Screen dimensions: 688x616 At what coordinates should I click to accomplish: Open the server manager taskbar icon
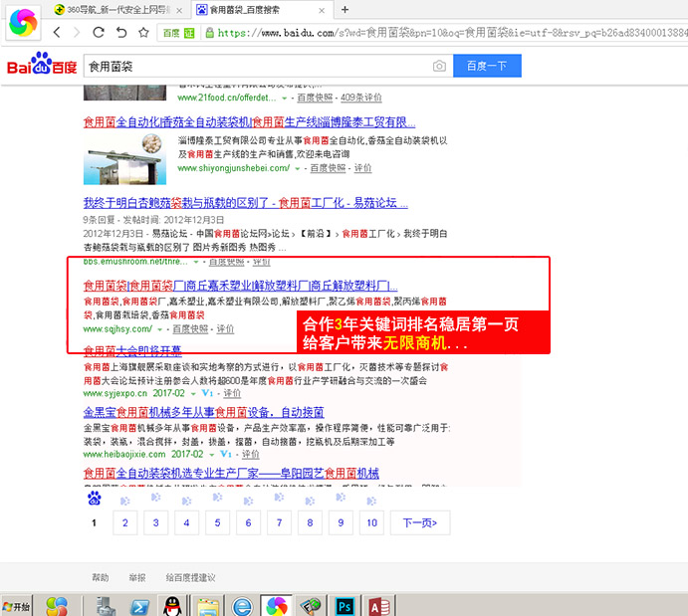106,607
